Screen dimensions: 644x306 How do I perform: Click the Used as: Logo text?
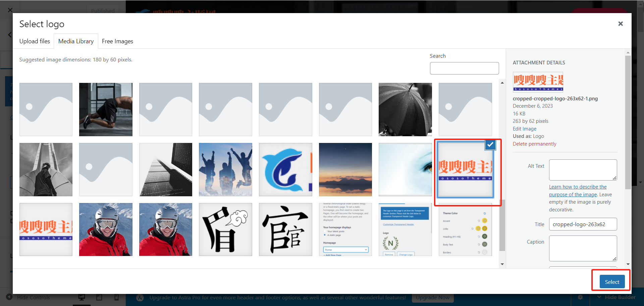[528, 136]
